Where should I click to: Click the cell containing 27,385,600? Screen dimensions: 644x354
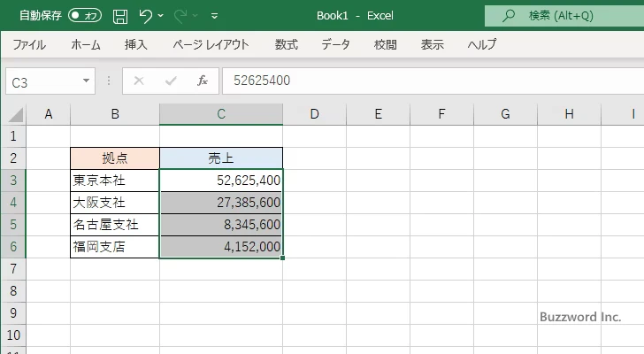coord(221,203)
